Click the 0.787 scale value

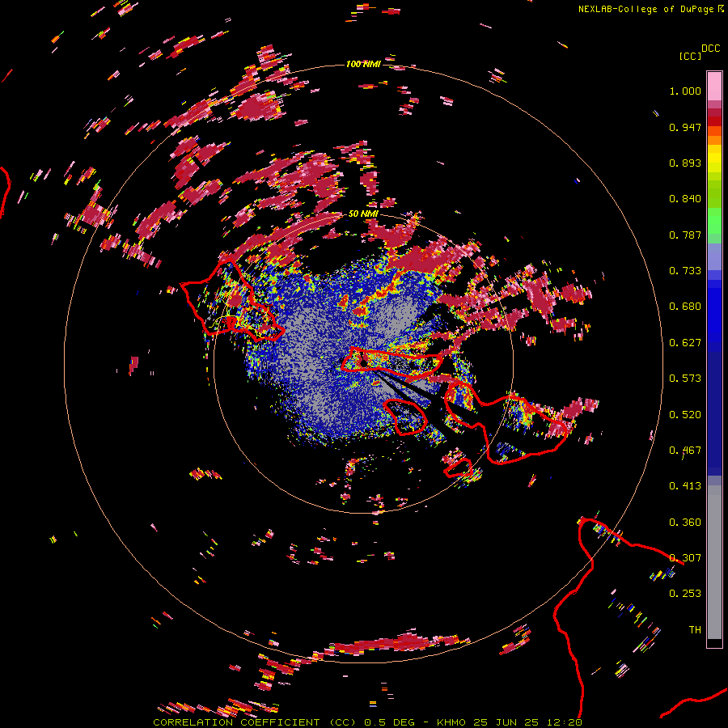point(685,235)
